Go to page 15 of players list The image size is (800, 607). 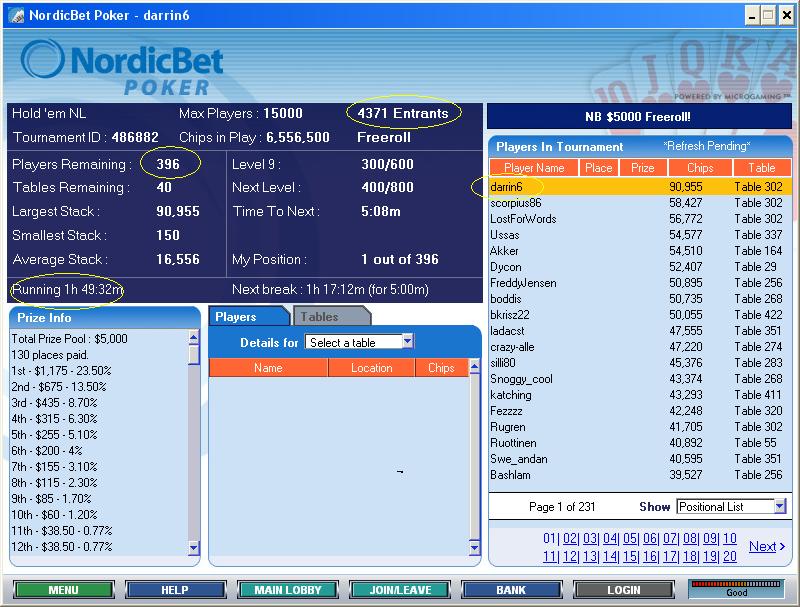630,556
